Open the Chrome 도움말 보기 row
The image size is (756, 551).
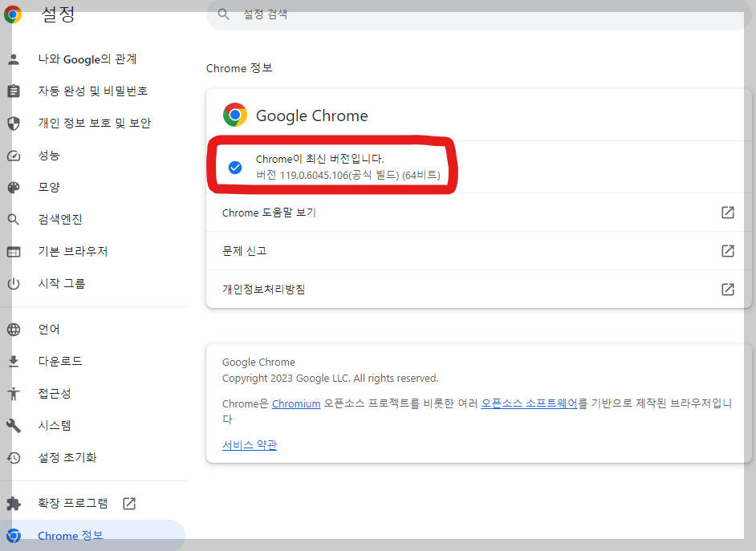(478, 213)
